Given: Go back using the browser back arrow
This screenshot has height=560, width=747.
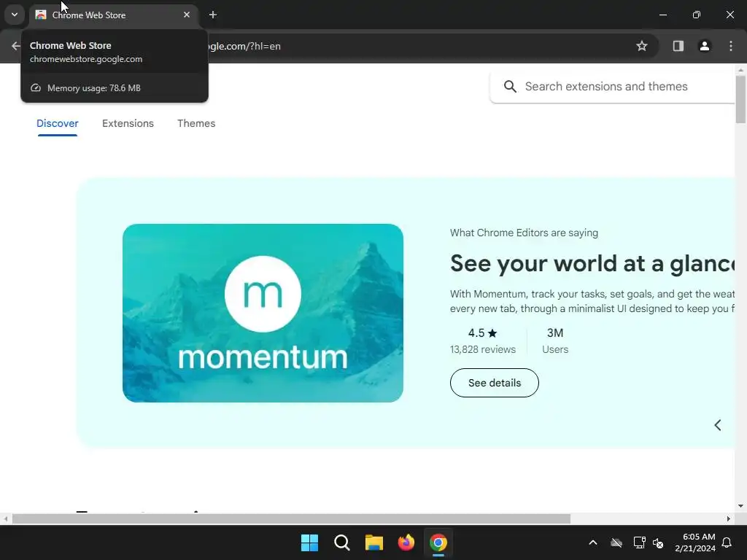Looking at the screenshot, I should pos(15,46).
